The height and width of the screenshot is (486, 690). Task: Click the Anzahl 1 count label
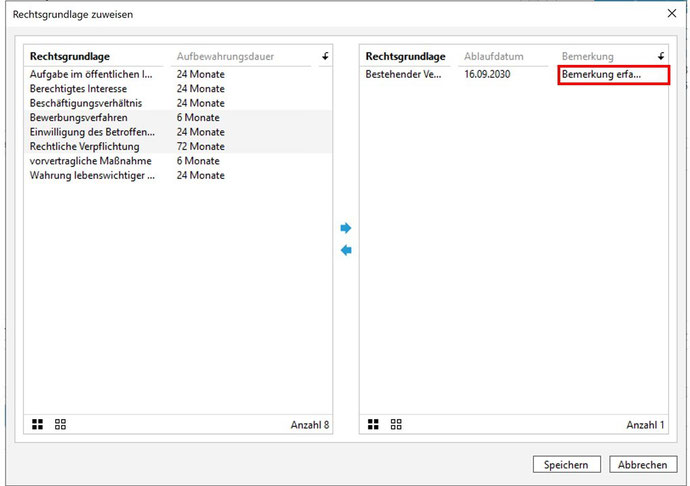[646, 425]
